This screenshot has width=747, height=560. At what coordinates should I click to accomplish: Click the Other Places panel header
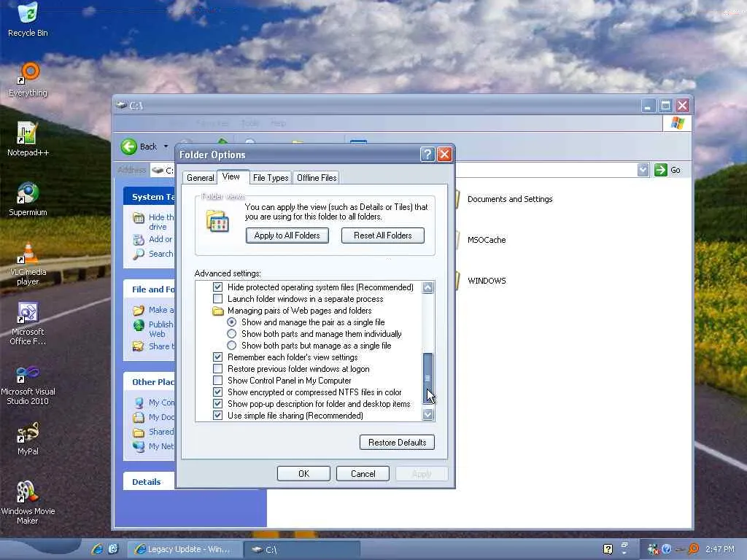point(149,382)
